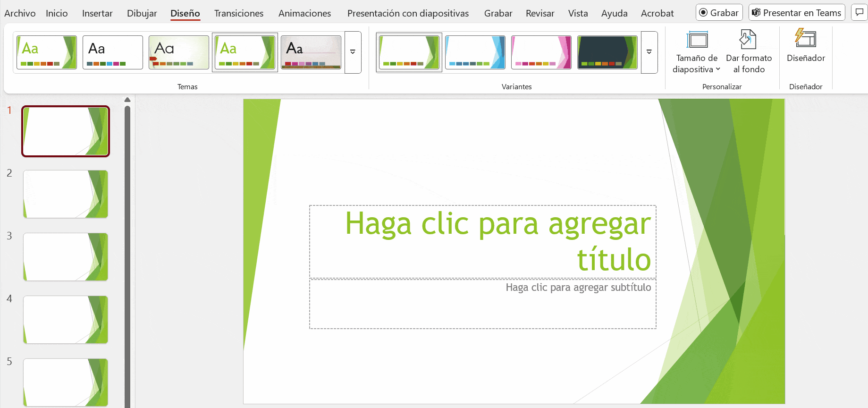Click the Tamaño de diapositiva icon
This screenshot has width=868, height=408.
point(697,40)
